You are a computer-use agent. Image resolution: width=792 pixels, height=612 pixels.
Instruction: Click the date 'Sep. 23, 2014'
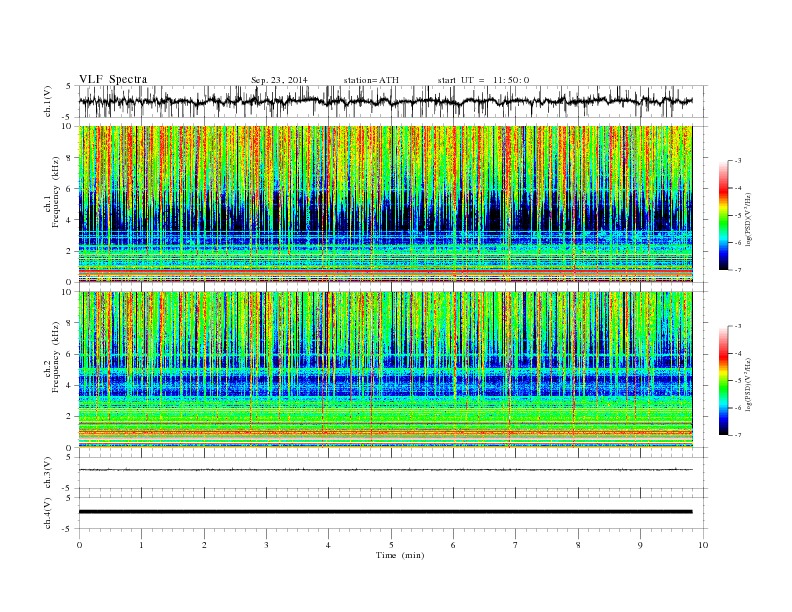click(x=279, y=80)
